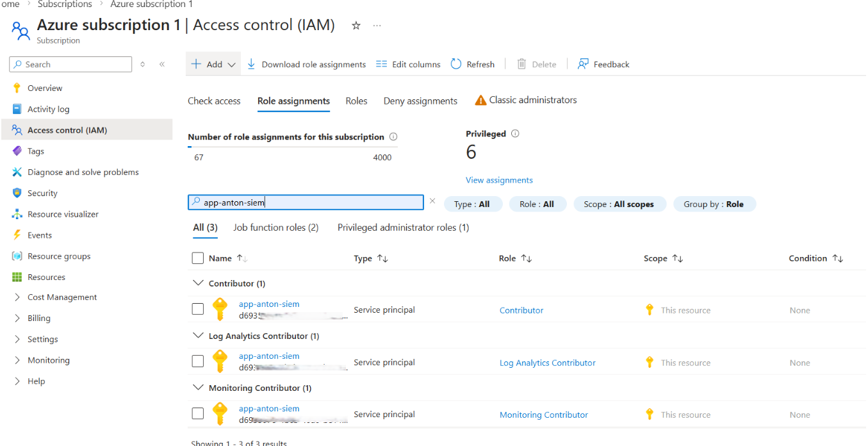
Task: Open the Roles tab
Action: click(x=356, y=101)
